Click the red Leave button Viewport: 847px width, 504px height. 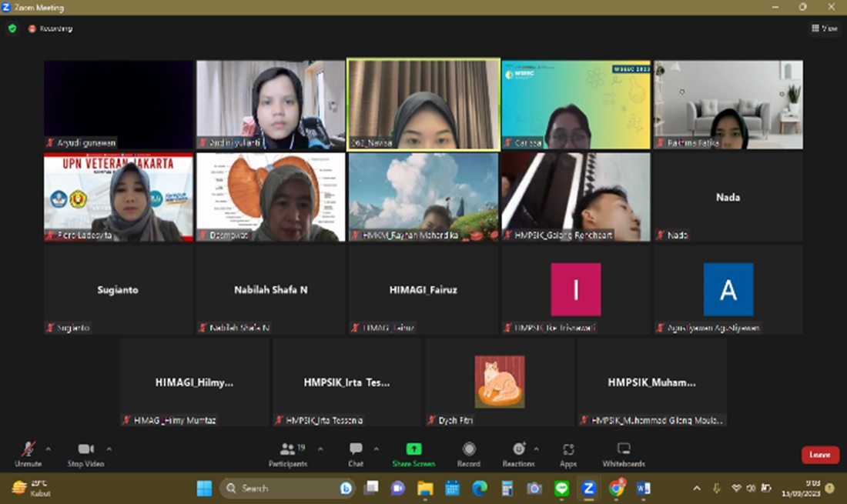[x=820, y=455]
